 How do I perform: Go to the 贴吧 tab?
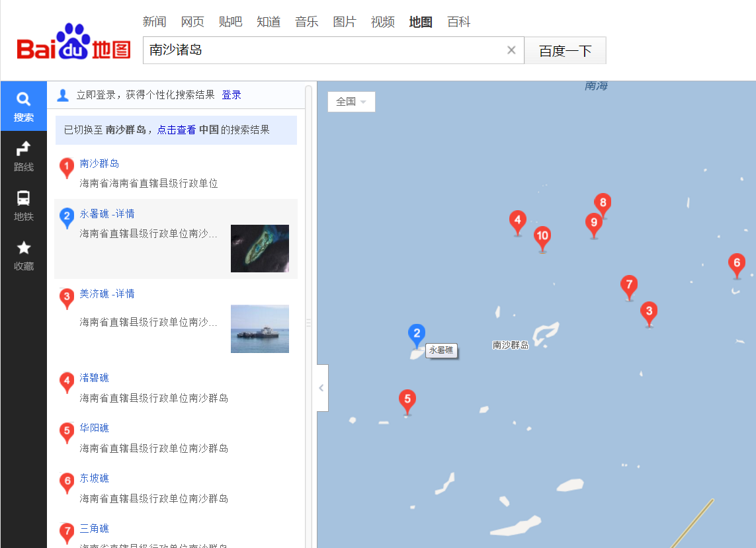(230, 22)
